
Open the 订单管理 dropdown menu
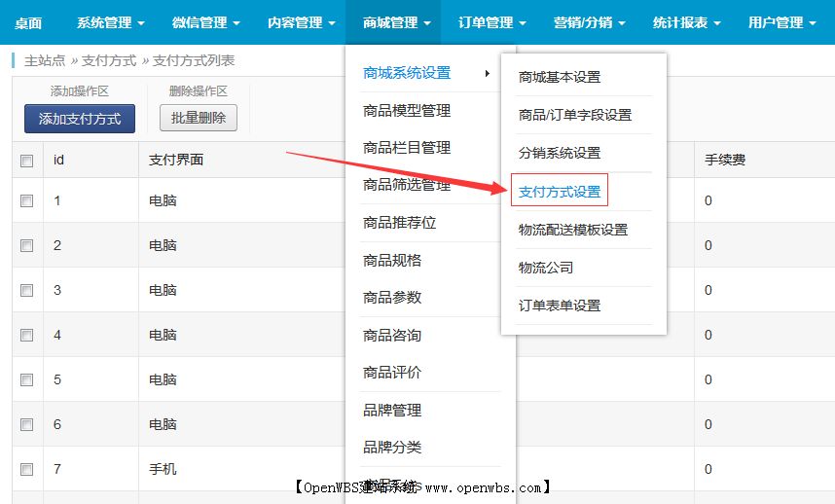[x=491, y=22]
